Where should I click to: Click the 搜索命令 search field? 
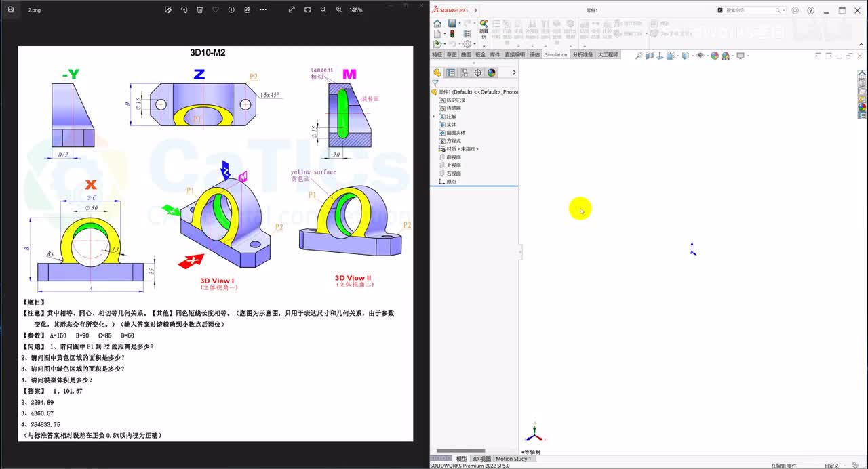point(750,10)
